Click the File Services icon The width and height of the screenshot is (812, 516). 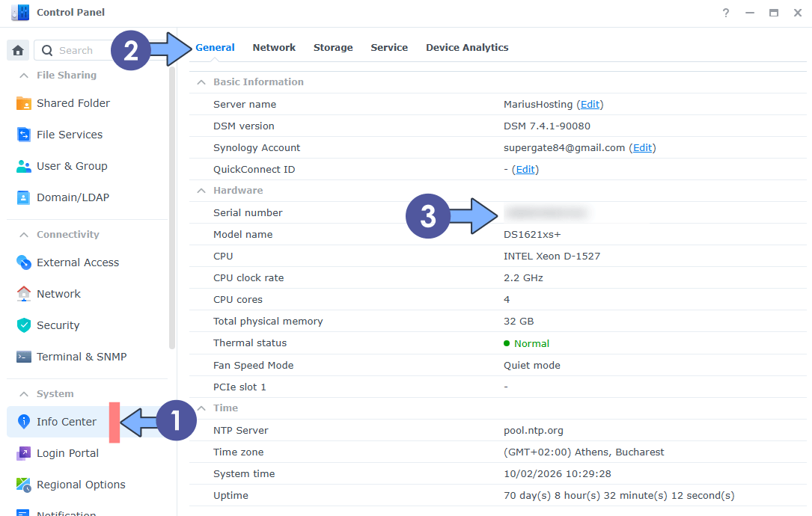tap(23, 135)
